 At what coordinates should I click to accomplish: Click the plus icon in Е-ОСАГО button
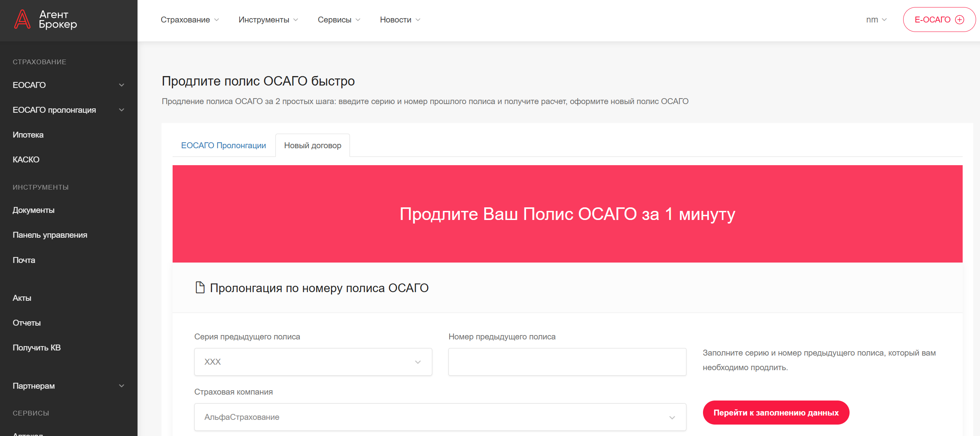click(x=960, y=20)
